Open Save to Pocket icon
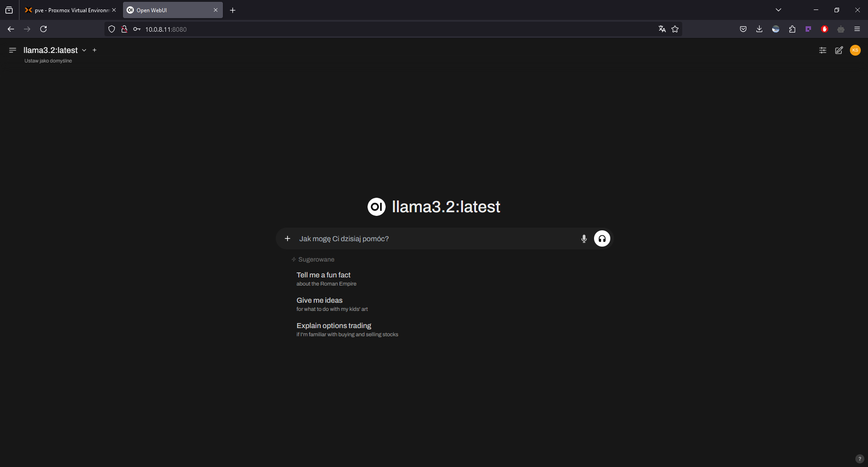This screenshot has height=467, width=868. coord(743,29)
